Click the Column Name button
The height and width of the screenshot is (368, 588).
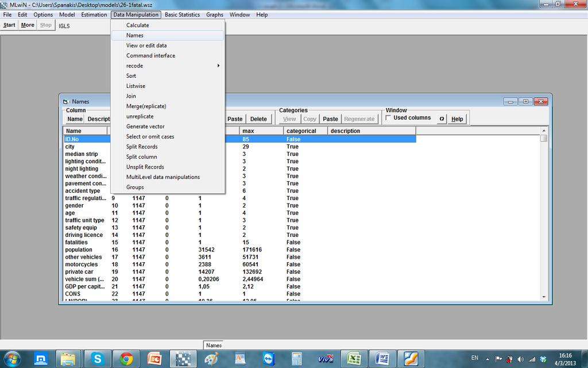[75, 119]
